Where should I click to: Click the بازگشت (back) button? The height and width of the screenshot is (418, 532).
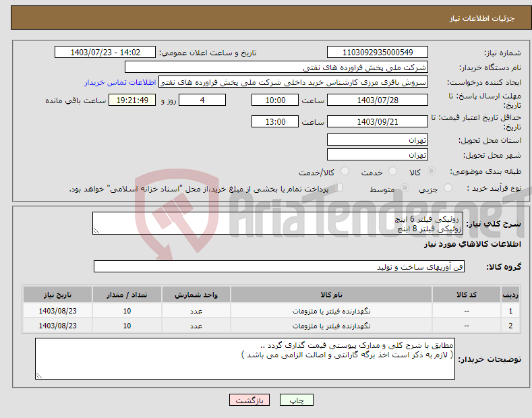pyautogui.click(x=249, y=400)
